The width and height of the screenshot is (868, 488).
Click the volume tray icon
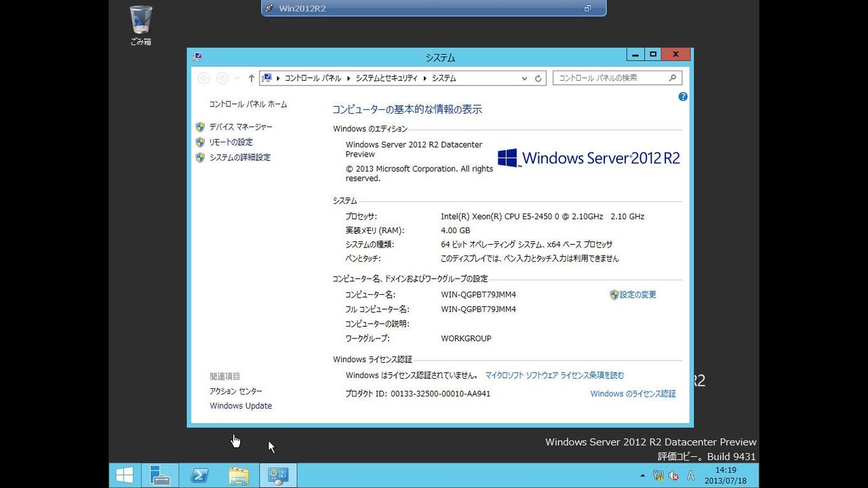(674, 476)
